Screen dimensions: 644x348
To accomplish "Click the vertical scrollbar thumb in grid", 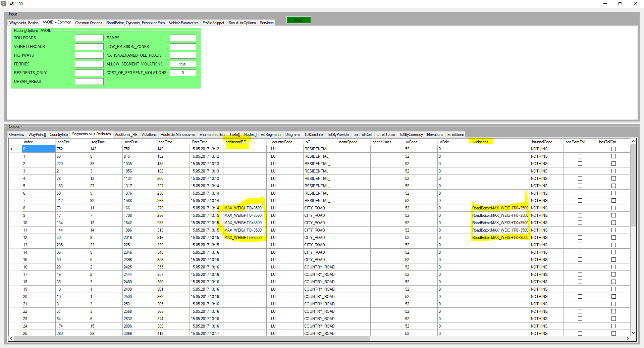I will tap(633, 185).
